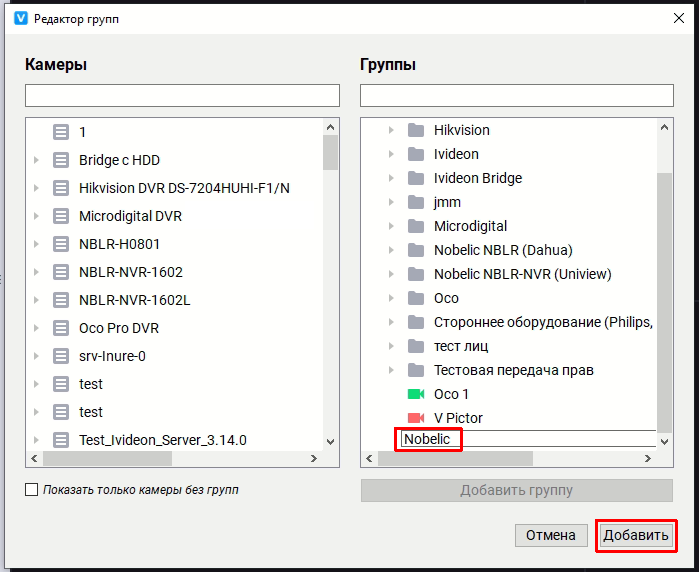Viewport: 699px width, 572px height.
Task: Expand the srv-Inure-0 node
Action: coord(37,356)
